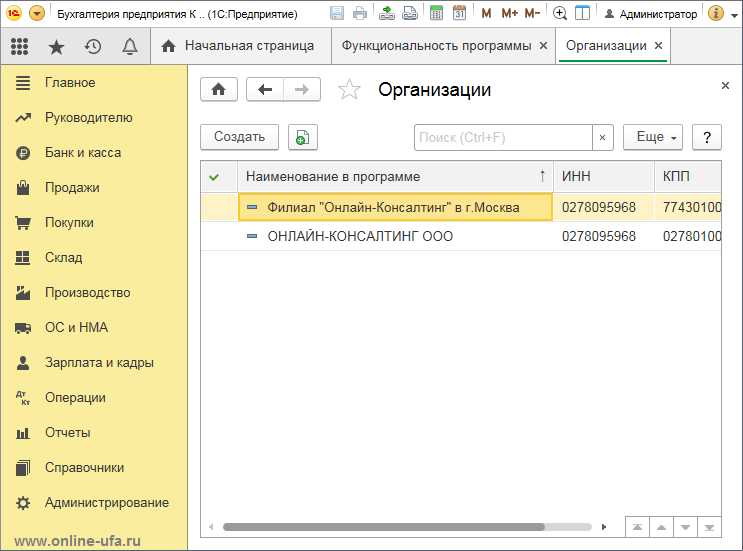Click the scroll right arrow of horizontal scrollbar
The height and width of the screenshot is (551, 743).
[604, 527]
